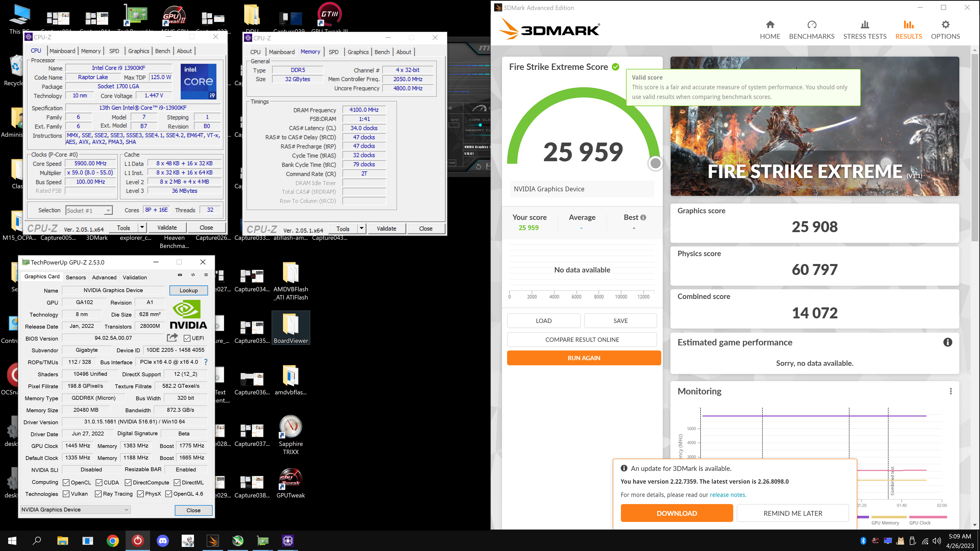This screenshot has width=980, height=551.
Task: Open Google Chrome from the taskbar
Action: click(113, 540)
